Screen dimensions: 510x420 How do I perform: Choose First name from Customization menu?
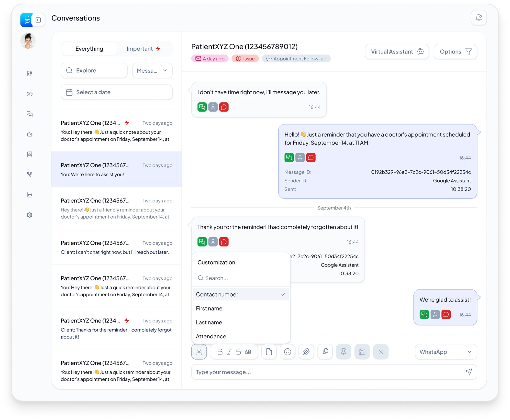click(209, 309)
